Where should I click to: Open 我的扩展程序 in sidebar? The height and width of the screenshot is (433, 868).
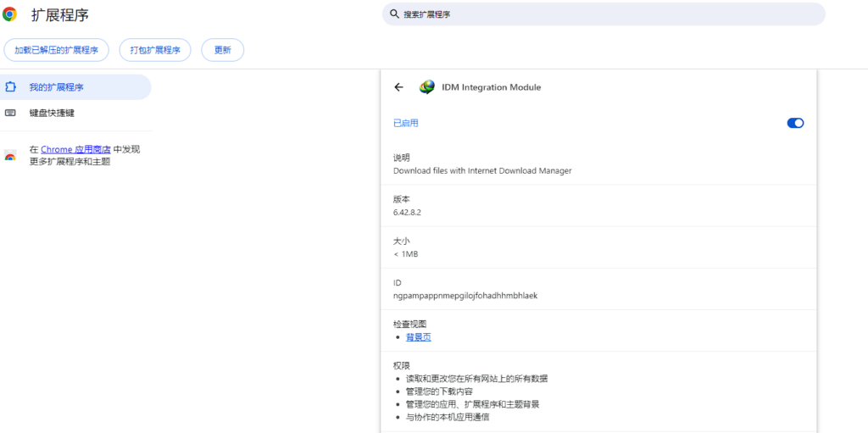point(75,87)
